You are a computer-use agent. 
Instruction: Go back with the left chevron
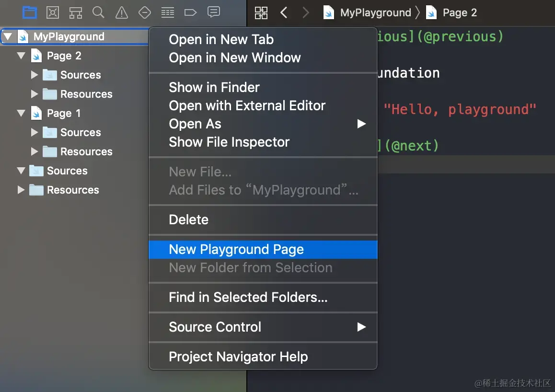pyautogui.click(x=284, y=13)
